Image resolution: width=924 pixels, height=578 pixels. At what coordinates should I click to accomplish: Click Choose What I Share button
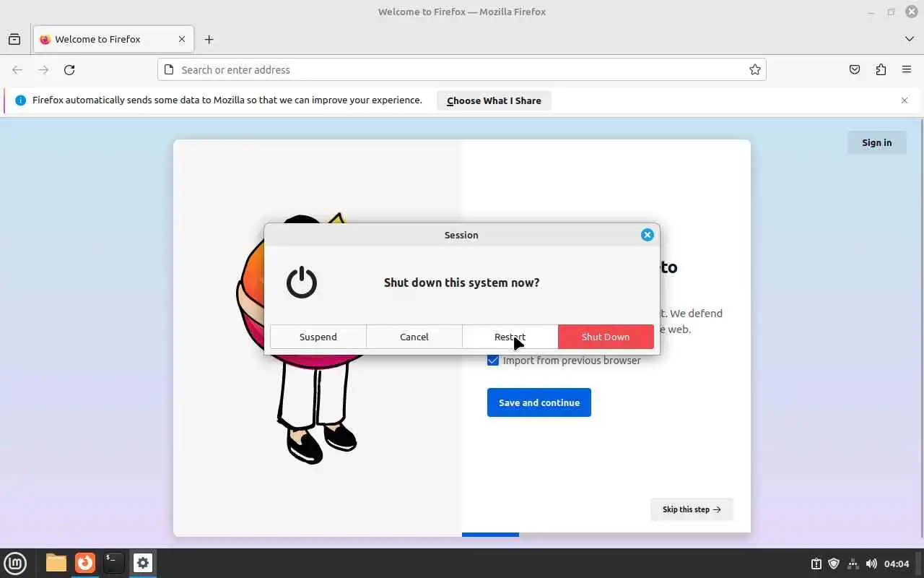(494, 100)
